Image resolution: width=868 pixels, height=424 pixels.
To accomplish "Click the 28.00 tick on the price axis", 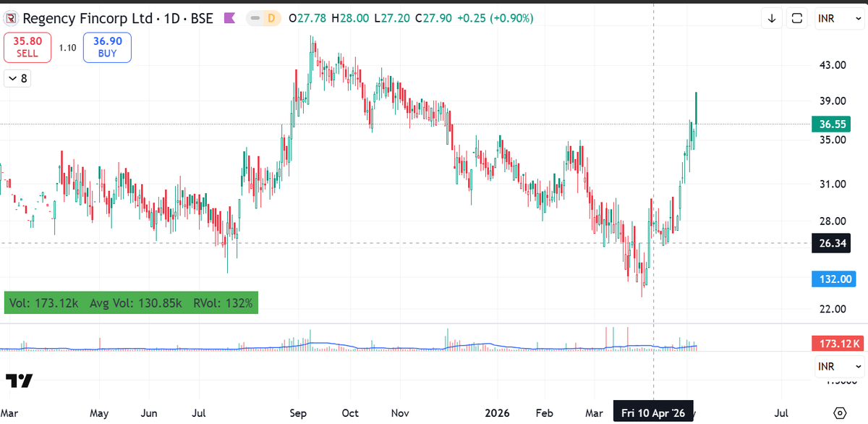I will [x=831, y=221].
